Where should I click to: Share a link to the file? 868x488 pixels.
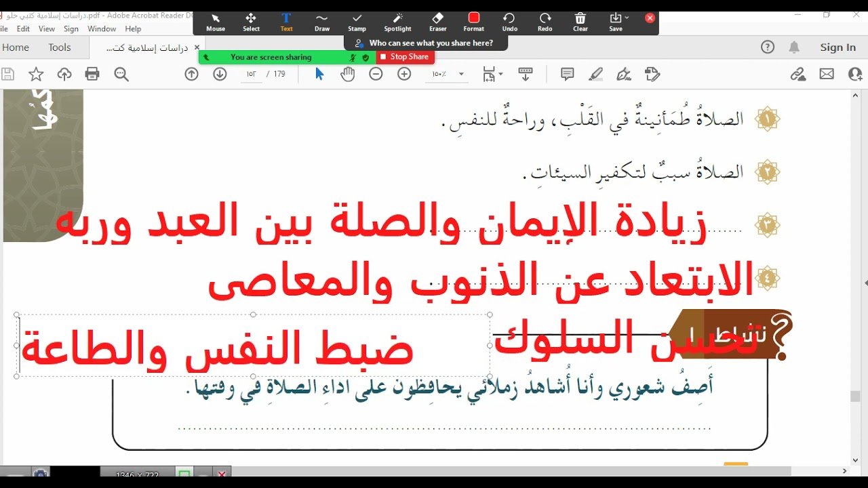click(798, 74)
